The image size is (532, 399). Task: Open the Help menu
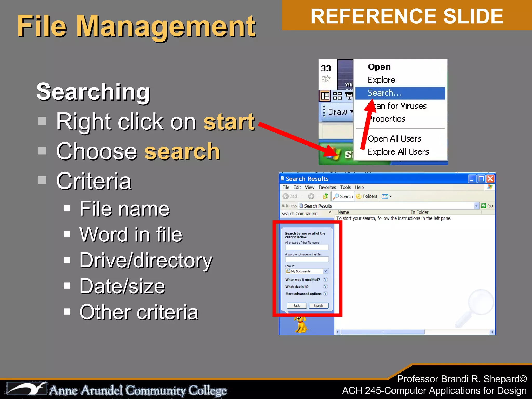coord(360,187)
